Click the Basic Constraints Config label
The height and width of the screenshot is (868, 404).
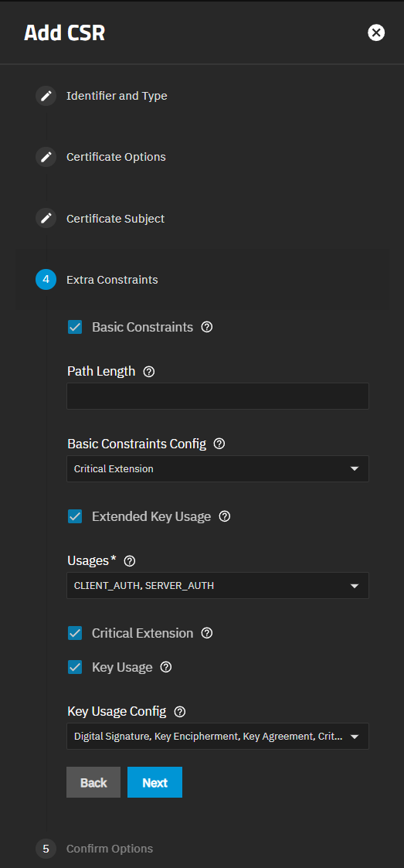(137, 444)
